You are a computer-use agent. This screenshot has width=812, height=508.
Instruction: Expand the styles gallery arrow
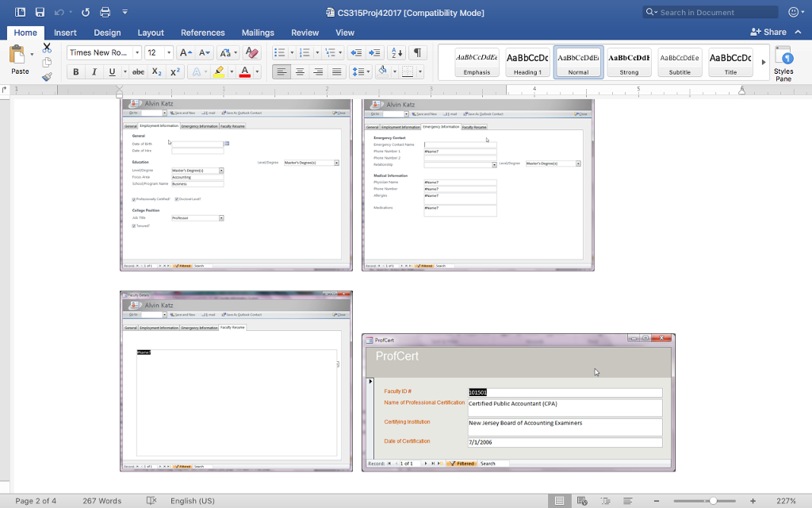(x=764, y=62)
